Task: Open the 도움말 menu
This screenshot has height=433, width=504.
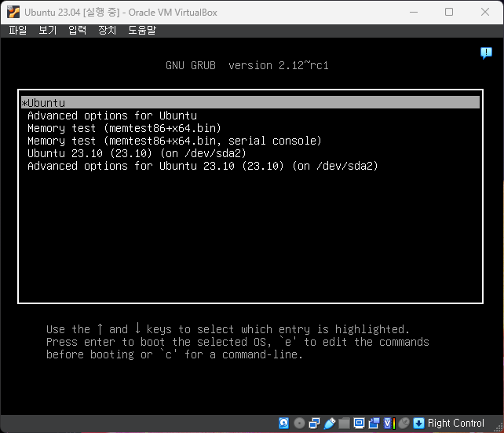Action: pos(142,30)
